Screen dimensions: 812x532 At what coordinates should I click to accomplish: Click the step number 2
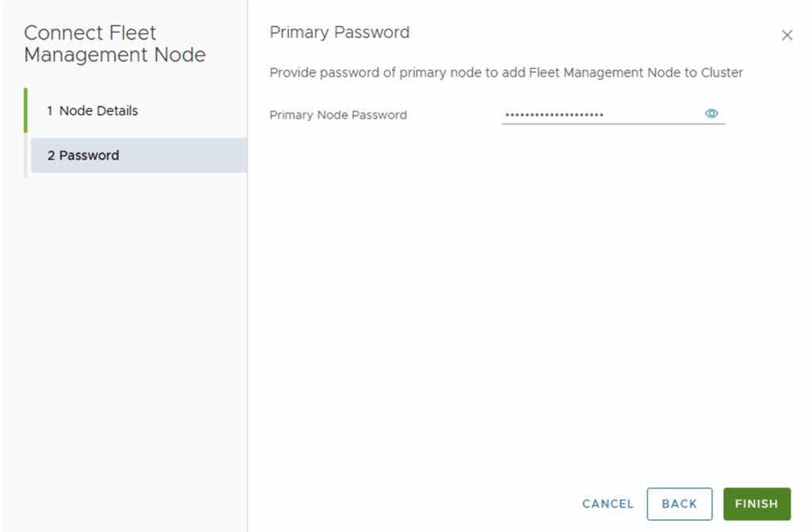pos(51,155)
